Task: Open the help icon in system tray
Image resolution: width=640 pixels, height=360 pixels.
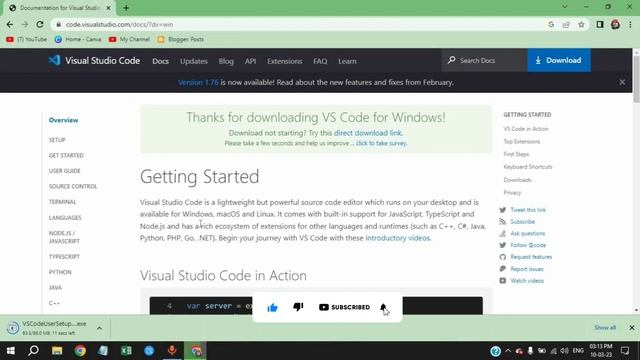Action: coord(495,351)
